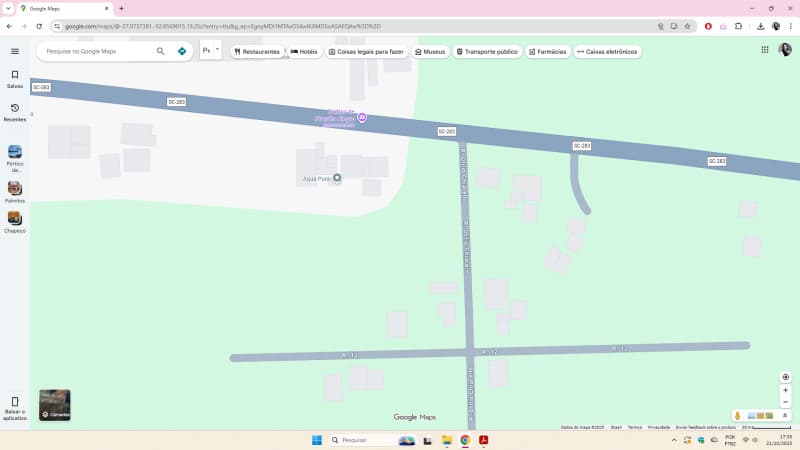This screenshot has height=450, width=800.
Task: Zoom out with the minus button
Action: point(786,402)
